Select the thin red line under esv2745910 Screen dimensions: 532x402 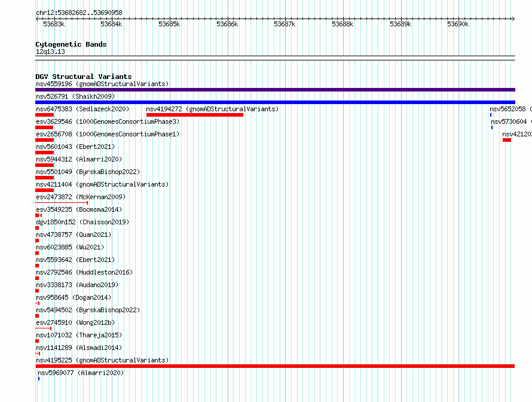coord(44,328)
